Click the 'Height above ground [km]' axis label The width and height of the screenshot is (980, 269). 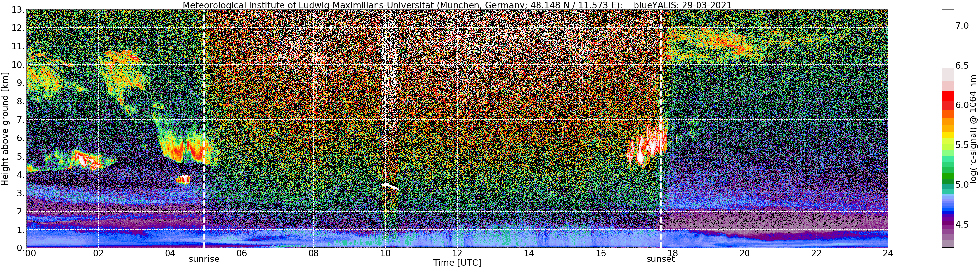(5, 129)
